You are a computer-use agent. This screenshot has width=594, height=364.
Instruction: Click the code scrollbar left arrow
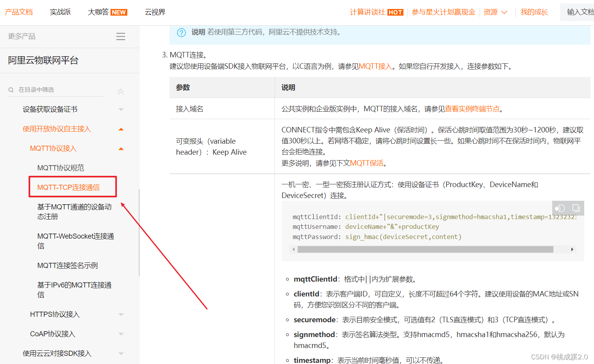click(293, 249)
